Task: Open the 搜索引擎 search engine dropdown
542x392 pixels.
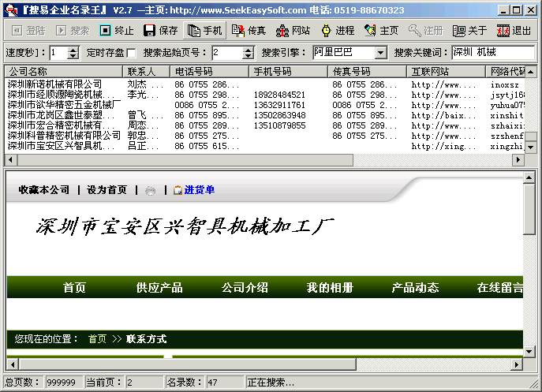Action: (x=380, y=53)
